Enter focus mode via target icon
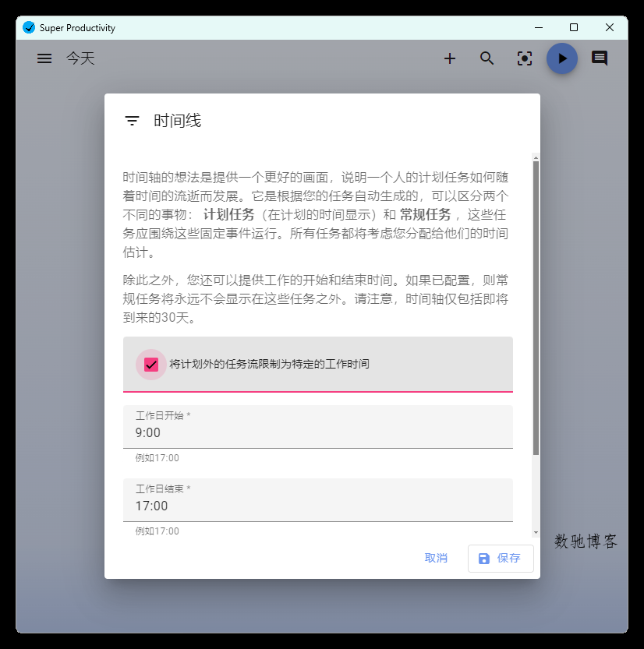The image size is (644, 649). pyautogui.click(x=525, y=58)
